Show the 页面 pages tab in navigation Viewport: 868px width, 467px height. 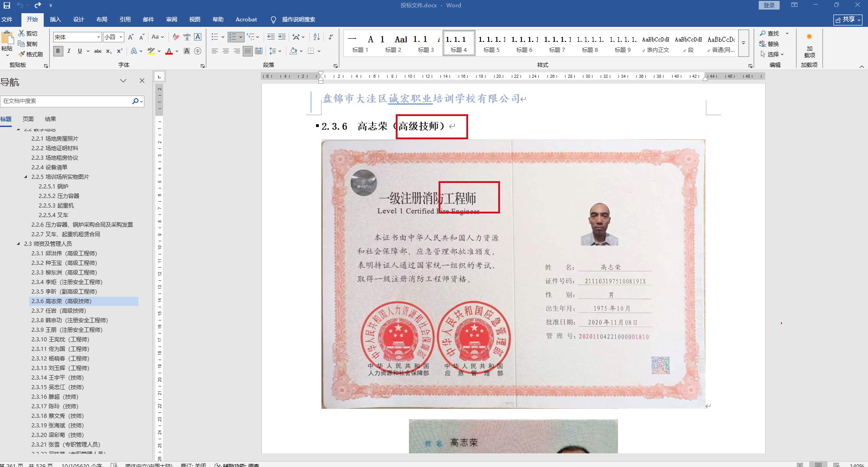(x=28, y=119)
